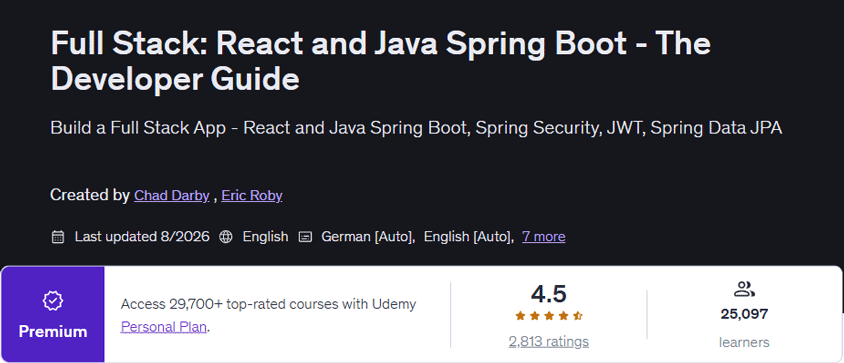Click the calendar last-updated icon
The height and width of the screenshot is (363, 844).
58,236
